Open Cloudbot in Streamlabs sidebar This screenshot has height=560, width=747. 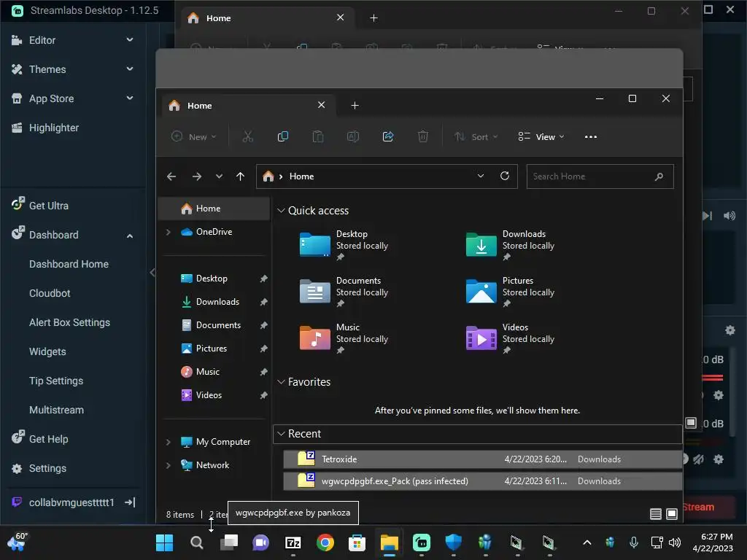click(x=50, y=293)
